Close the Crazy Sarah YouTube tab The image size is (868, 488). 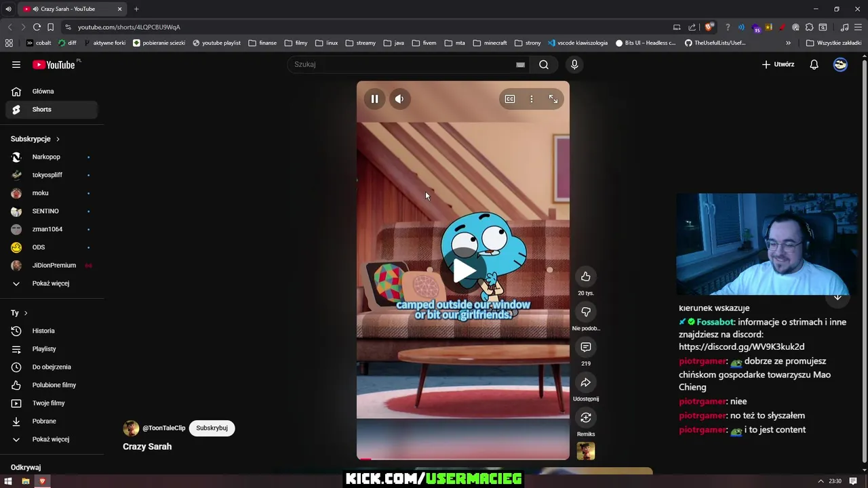pyautogui.click(x=119, y=9)
